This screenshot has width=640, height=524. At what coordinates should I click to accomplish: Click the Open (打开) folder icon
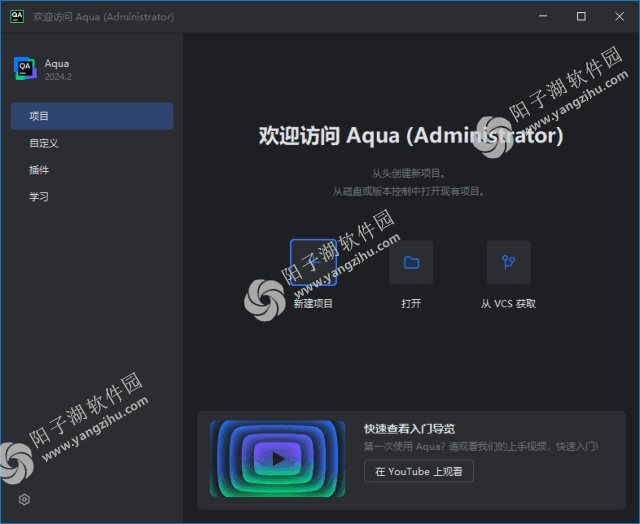tap(411, 262)
